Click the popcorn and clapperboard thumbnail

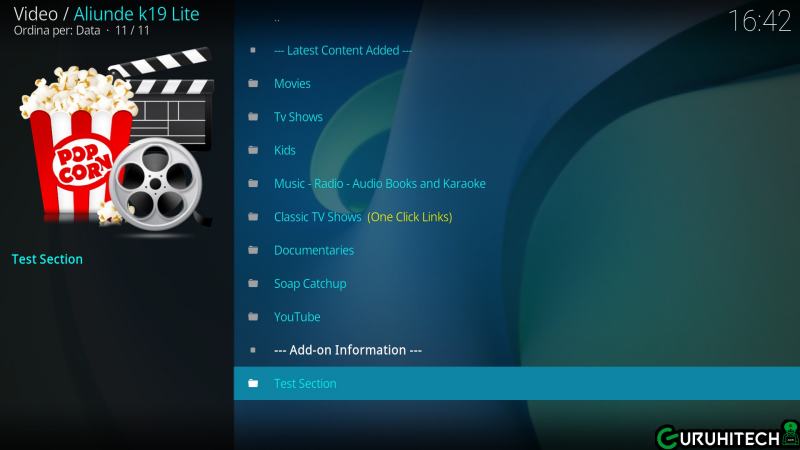(116, 140)
